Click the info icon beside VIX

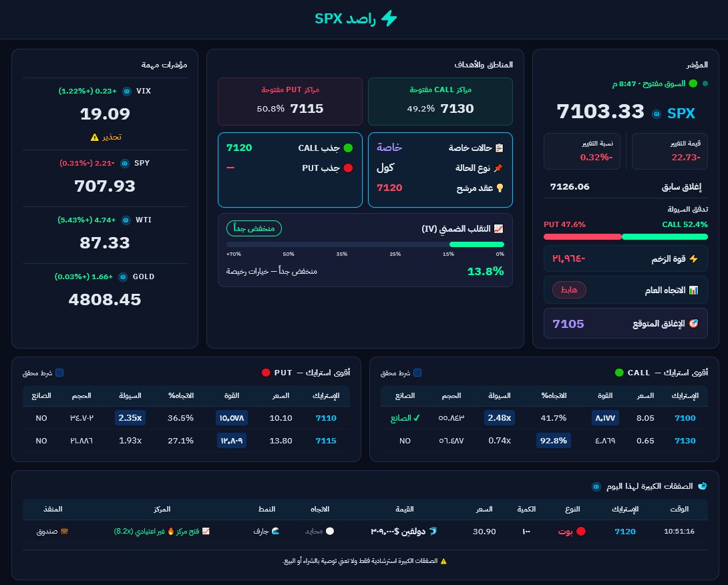(127, 91)
